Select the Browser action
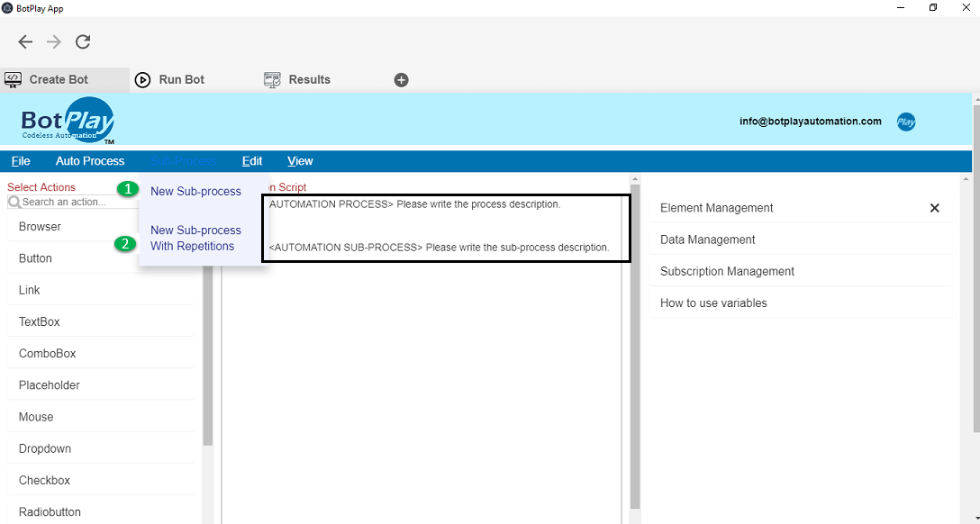 101,227
